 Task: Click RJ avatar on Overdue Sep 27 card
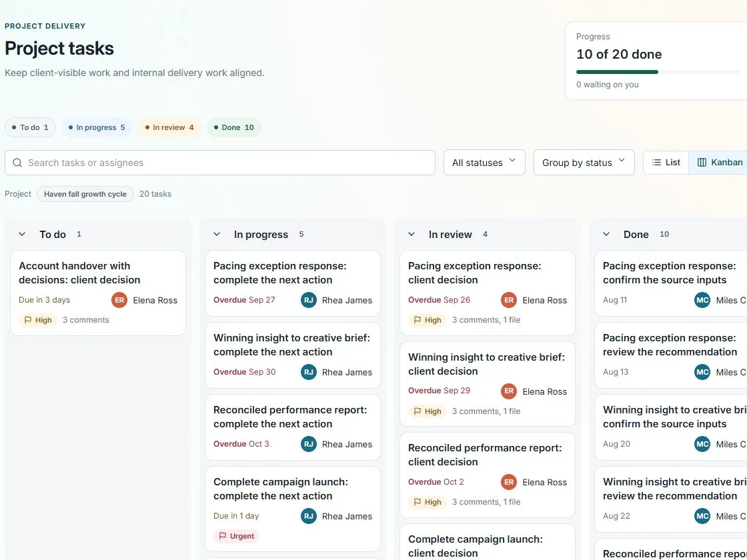[x=309, y=300]
